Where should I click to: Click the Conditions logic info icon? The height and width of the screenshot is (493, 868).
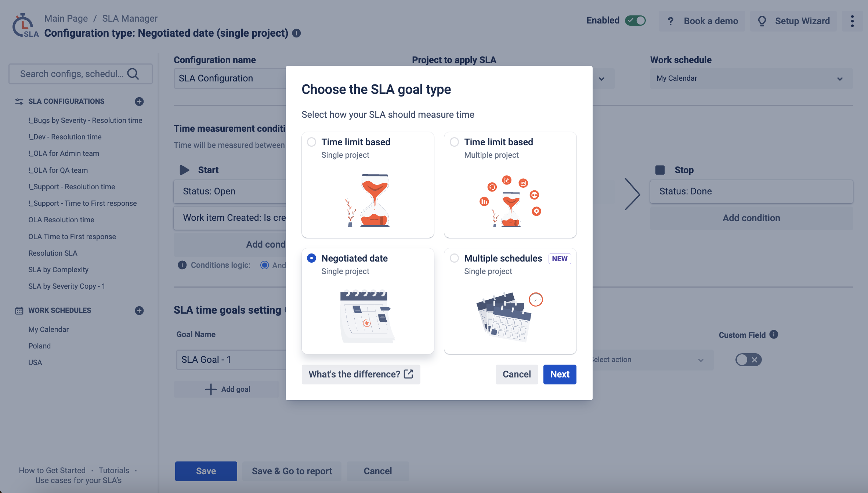pyautogui.click(x=182, y=265)
